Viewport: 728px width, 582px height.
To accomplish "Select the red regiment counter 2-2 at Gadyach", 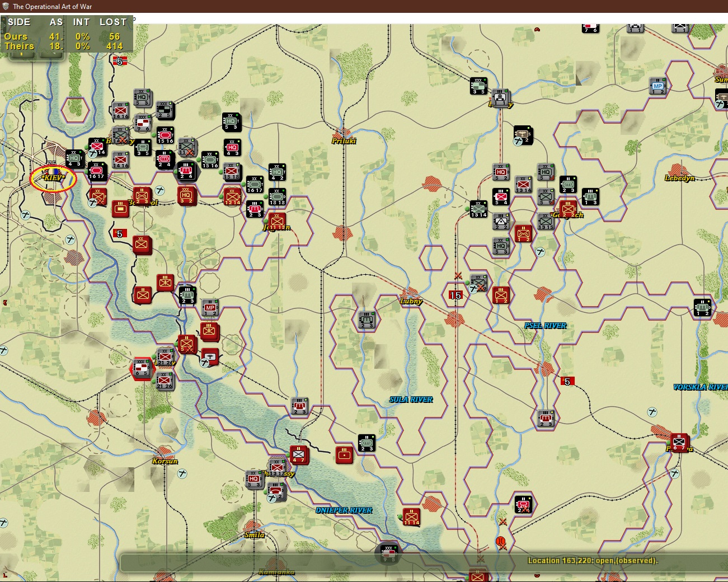I will [x=568, y=209].
